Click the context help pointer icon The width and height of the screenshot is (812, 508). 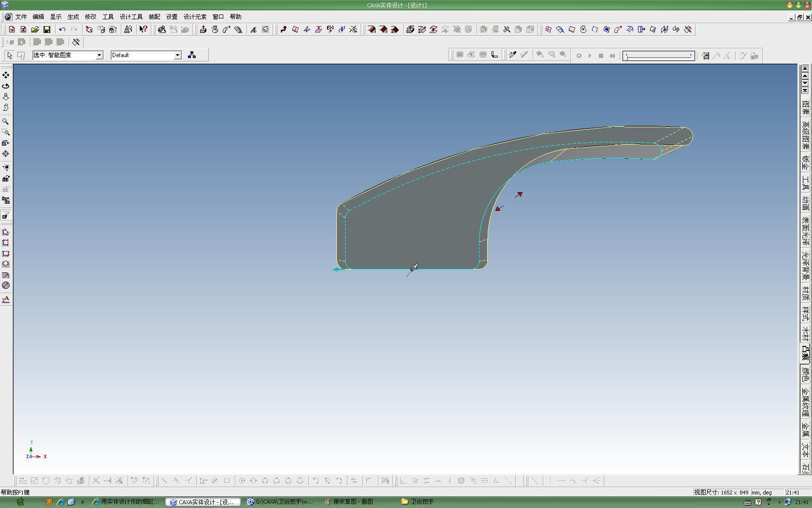(x=143, y=30)
